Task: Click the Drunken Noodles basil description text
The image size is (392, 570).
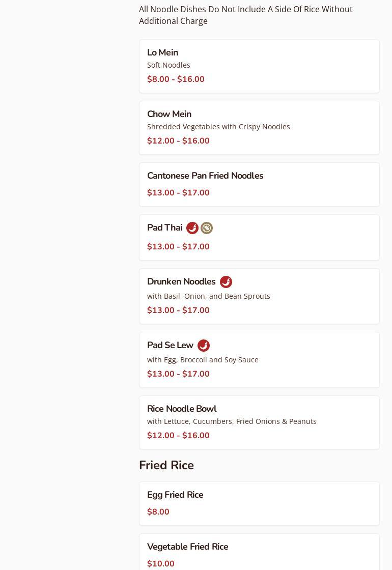Action: pos(209,296)
